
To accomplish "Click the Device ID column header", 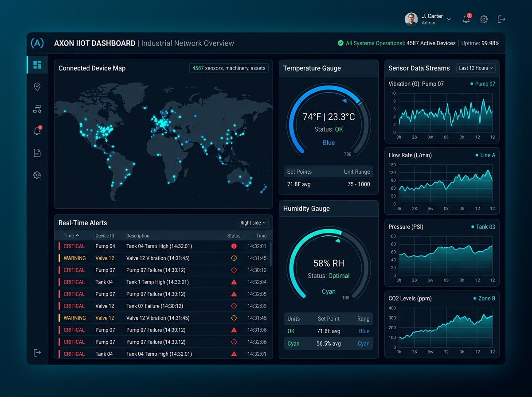I will 105,236.
